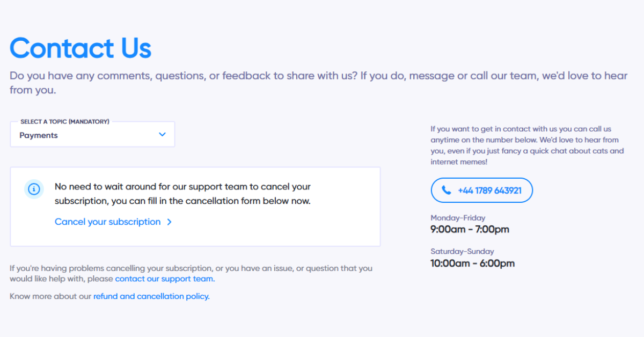Click the chevron beside Cancel your subscription
644x337 pixels.
[x=170, y=222]
